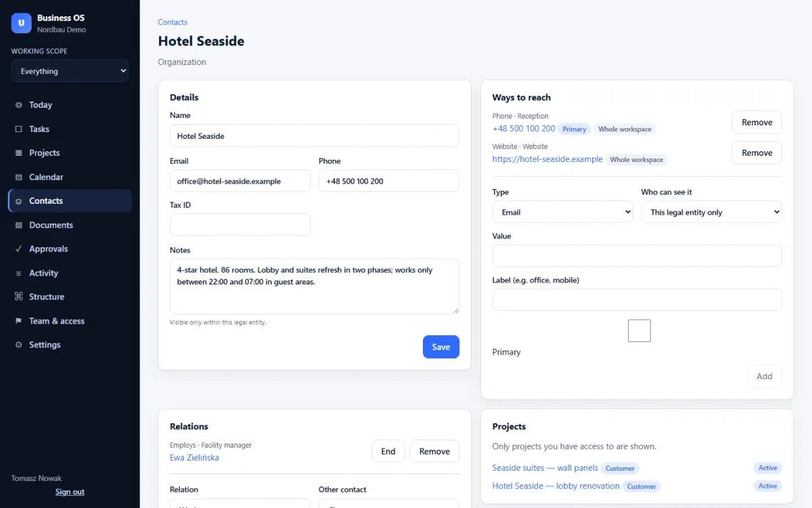Tick the Primary checkbox
The image size is (812, 508).
639,331
